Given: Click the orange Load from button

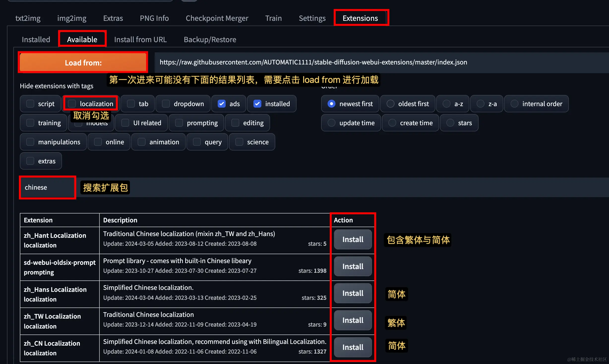Looking at the screenshot, I should click(x=83, y=62).
